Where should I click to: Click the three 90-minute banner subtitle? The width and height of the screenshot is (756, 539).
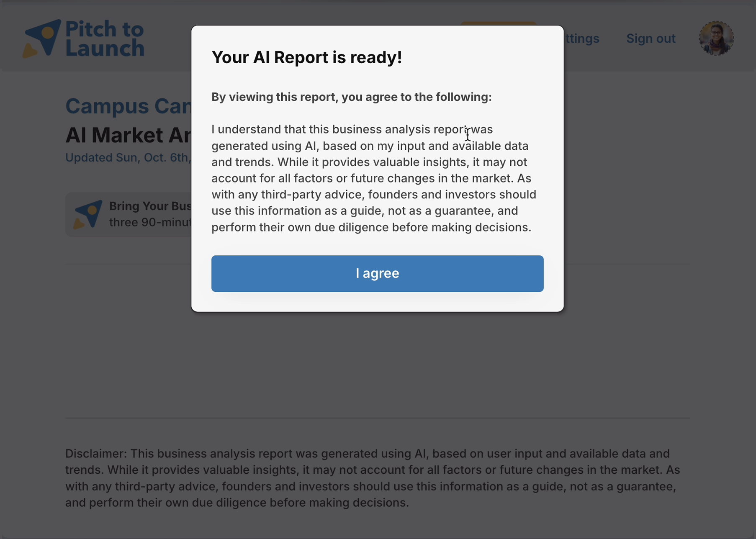click(x=150, y=222)
